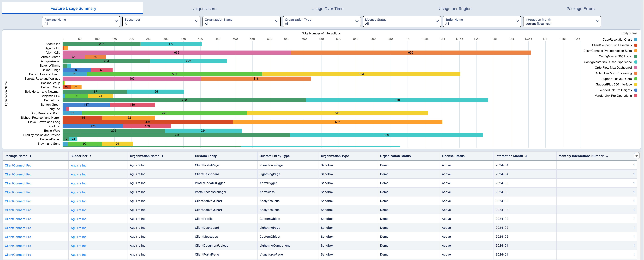Screen dimensions: 644x260
Task: Sort ascending by Package Name arrow icon
Action: point(31,156)
